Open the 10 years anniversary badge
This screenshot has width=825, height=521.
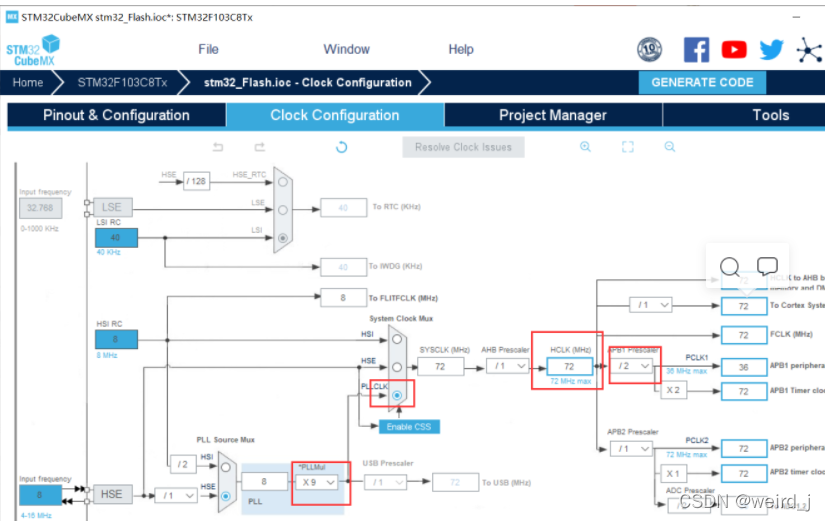649,50
